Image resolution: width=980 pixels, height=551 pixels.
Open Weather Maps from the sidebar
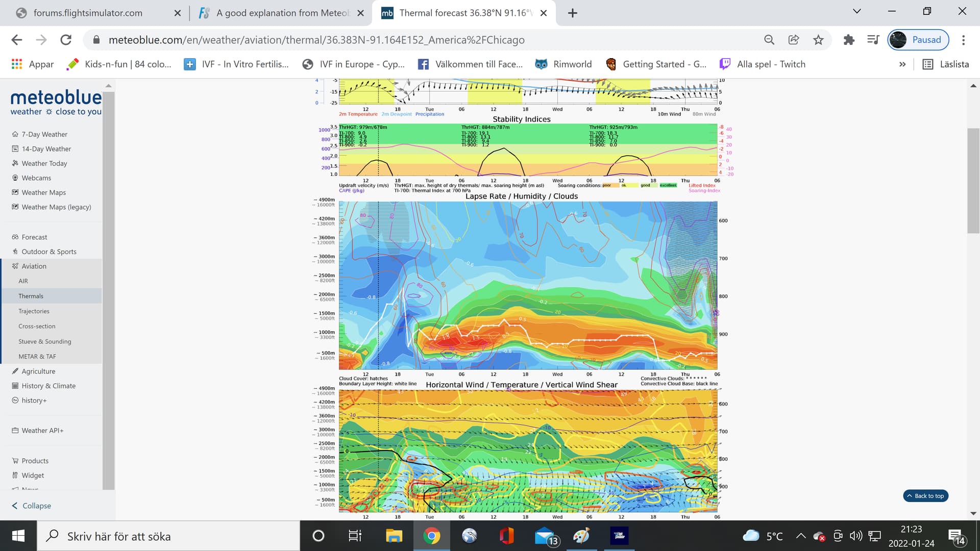(43, 192)
